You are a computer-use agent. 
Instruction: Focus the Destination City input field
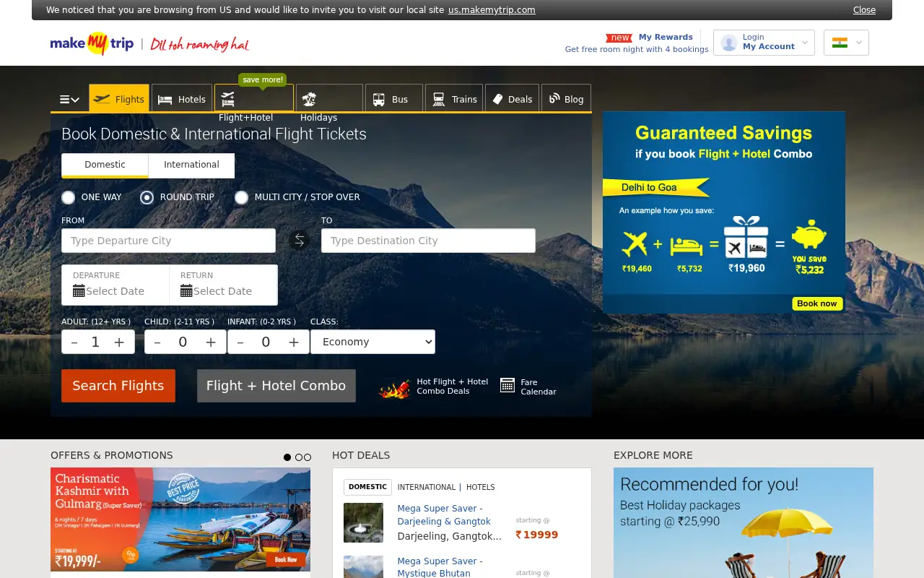click(428, 241)
